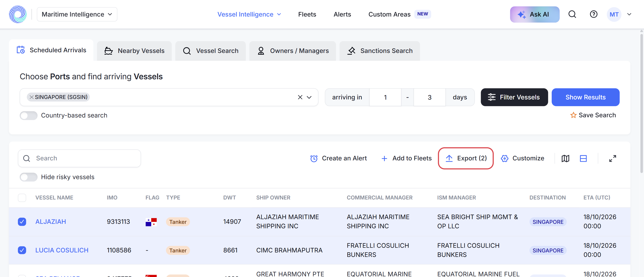Click the arriving-in maximum days field
The image size is (644, 277).
click(430, 97)
